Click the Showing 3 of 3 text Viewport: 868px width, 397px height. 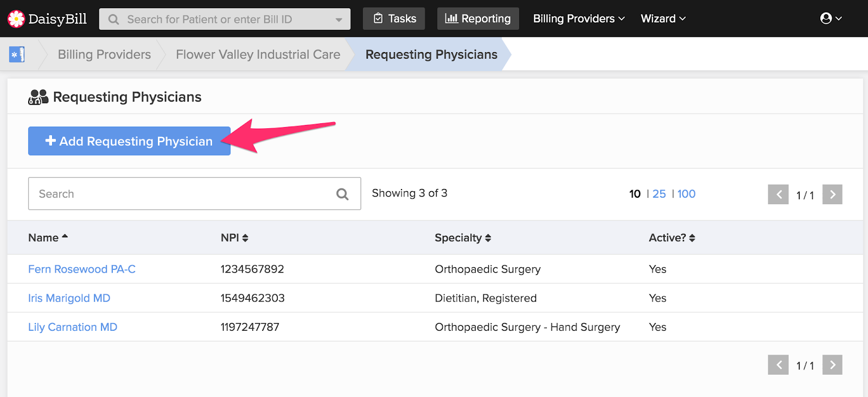(x=410, y=193)
